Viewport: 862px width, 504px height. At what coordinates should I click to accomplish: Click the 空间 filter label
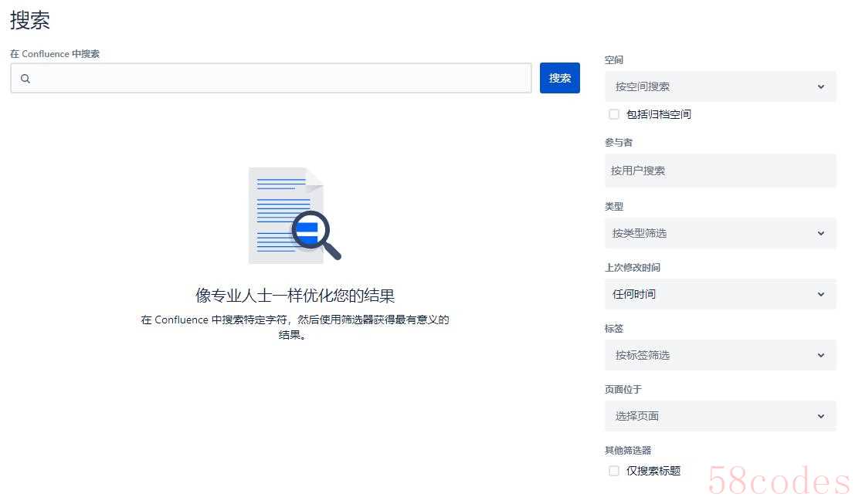pos(613,60)
